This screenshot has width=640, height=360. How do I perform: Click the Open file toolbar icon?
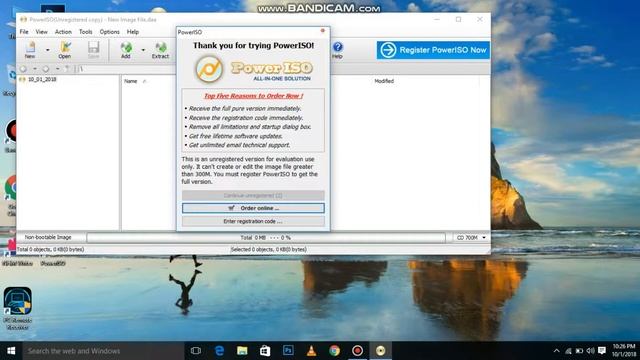(x=65, y=50)
